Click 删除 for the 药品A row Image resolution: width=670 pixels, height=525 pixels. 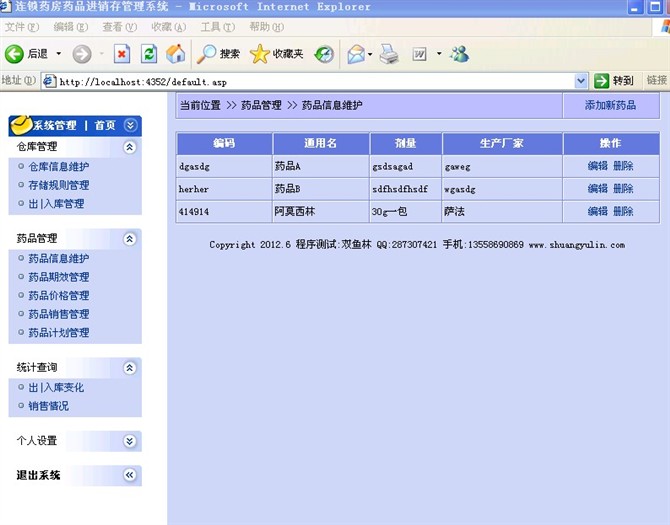point(623,166)
